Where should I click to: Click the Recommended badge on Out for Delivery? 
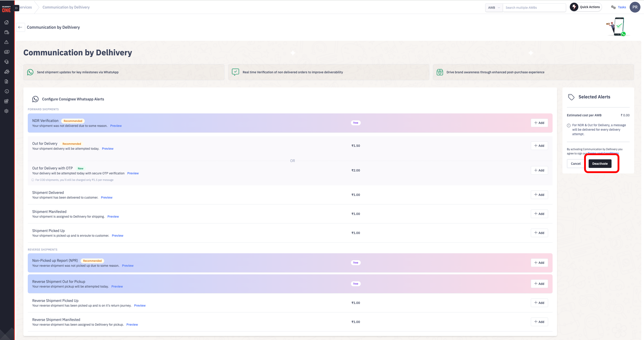click(71, 144)
